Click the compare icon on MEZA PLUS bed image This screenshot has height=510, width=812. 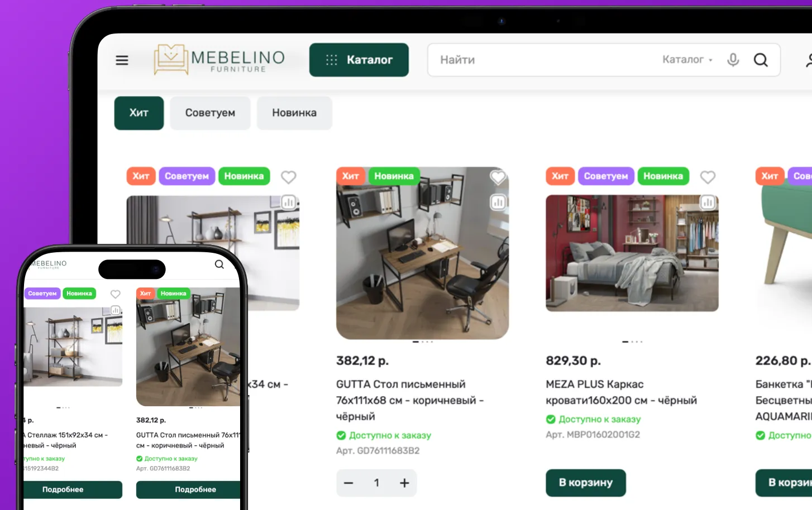coord(708,202)
